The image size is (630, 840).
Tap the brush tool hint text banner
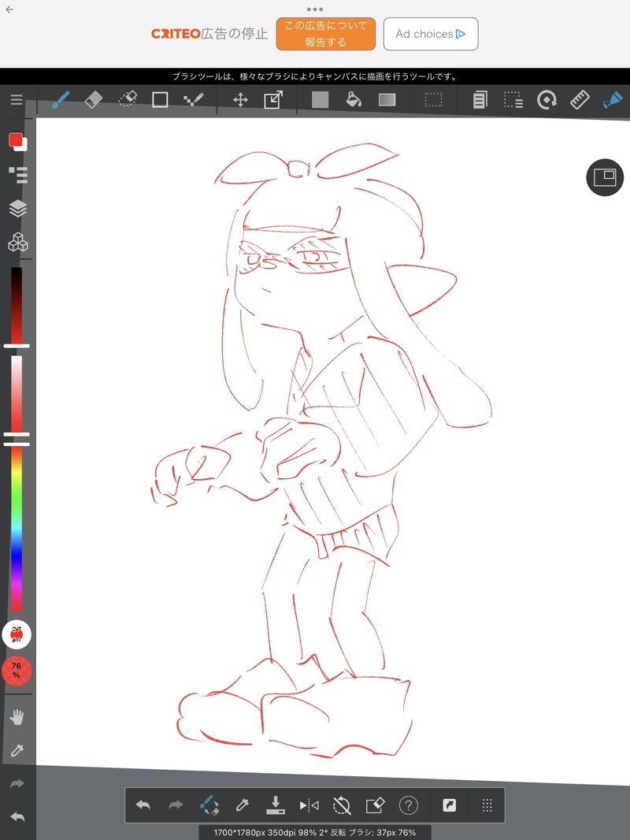click(x=315, y=76)
